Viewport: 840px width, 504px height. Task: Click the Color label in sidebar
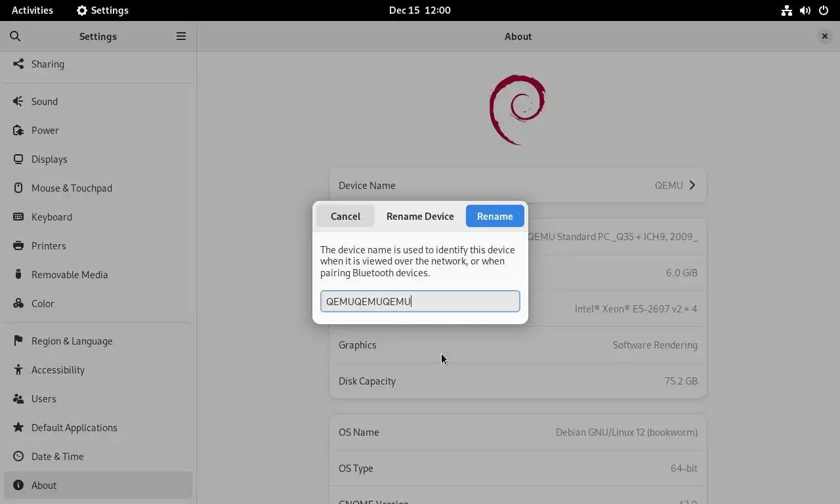click(43, 303)
